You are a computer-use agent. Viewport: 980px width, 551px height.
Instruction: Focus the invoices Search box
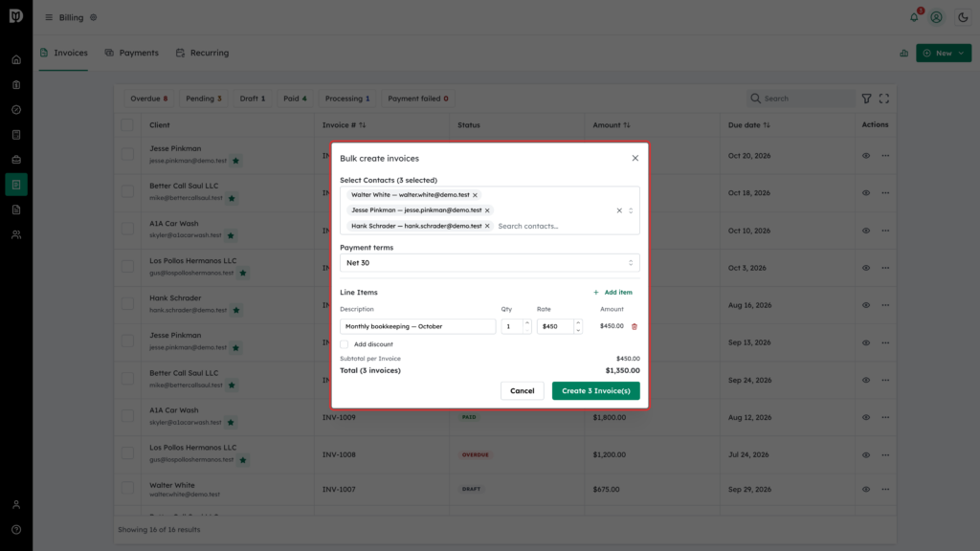pyautogui.click(x=802, y=99)
